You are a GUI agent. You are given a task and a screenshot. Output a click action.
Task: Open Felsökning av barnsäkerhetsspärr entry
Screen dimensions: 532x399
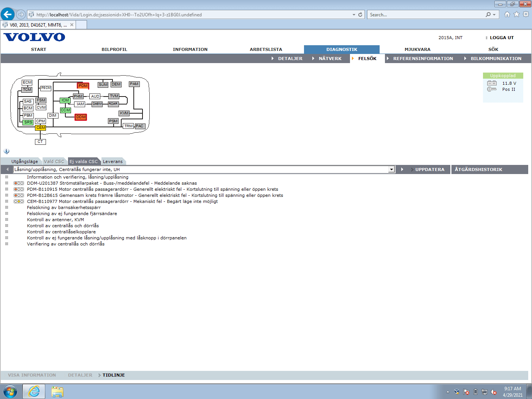tap(64, 207)
